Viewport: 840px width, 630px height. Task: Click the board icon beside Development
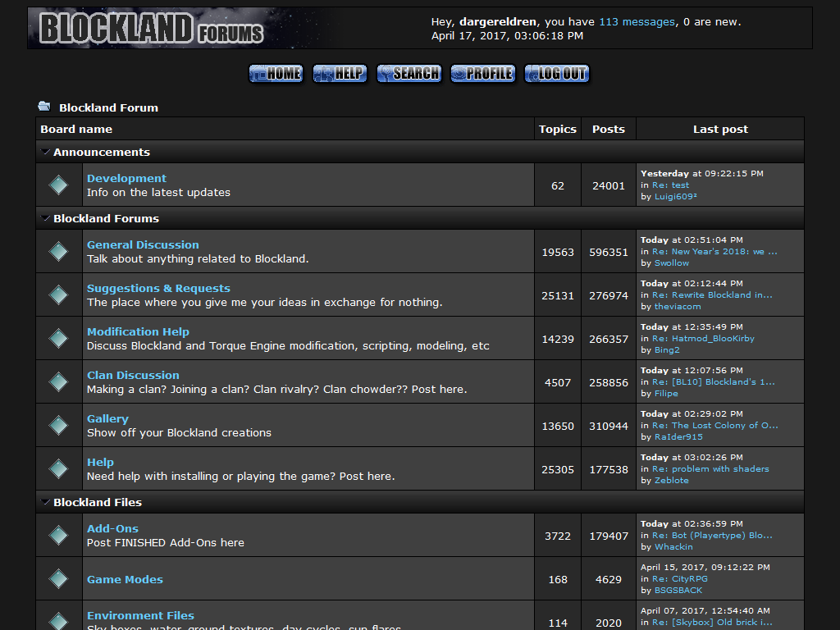[x=58, y=184]
